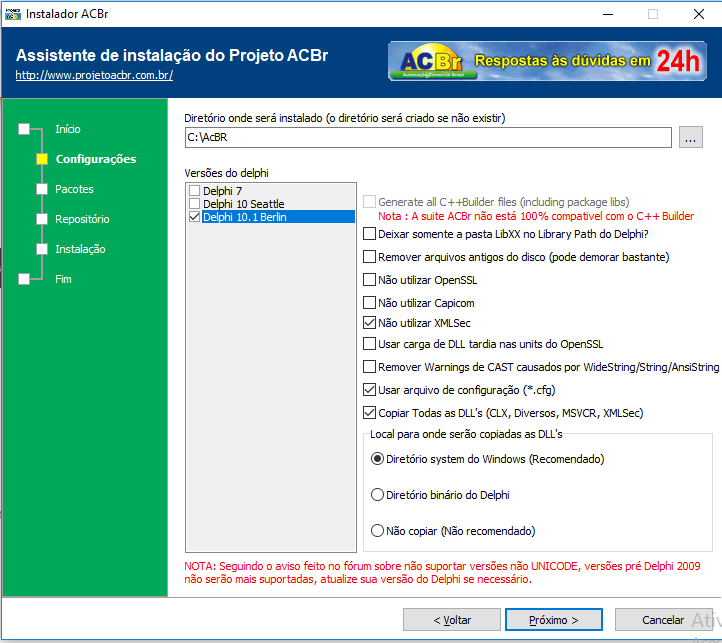Screen dimensions: 722x643
Task: Click the 'Configurações' wizard step
Action: (96, 159)
